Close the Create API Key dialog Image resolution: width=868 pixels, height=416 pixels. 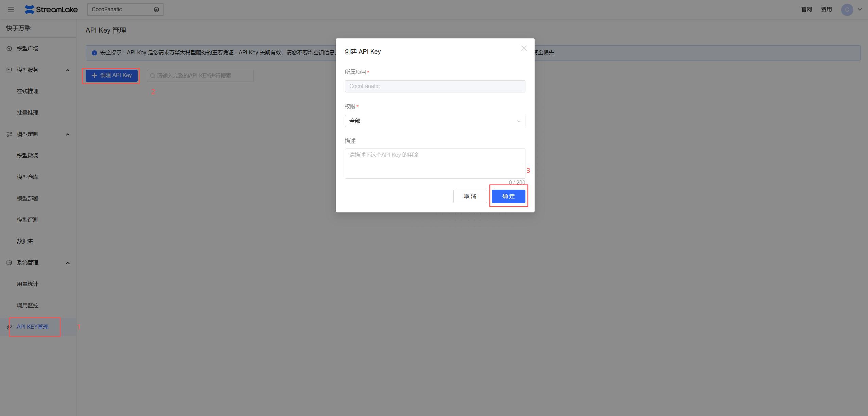524,48
